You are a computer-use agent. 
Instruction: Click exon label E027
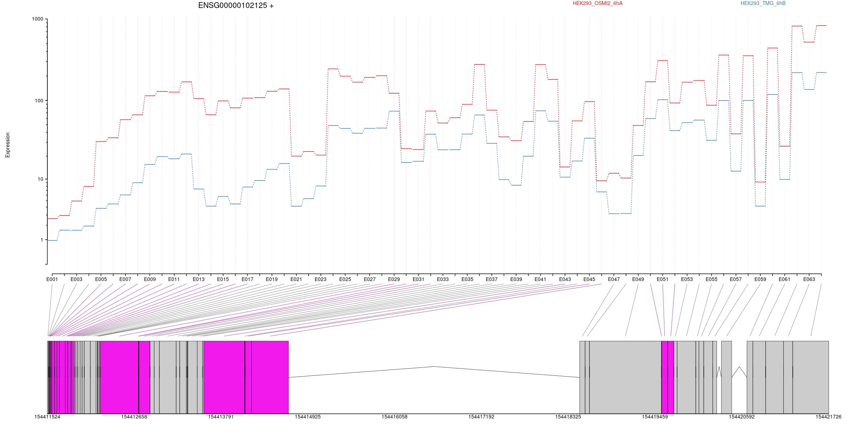tap(370, 279)
